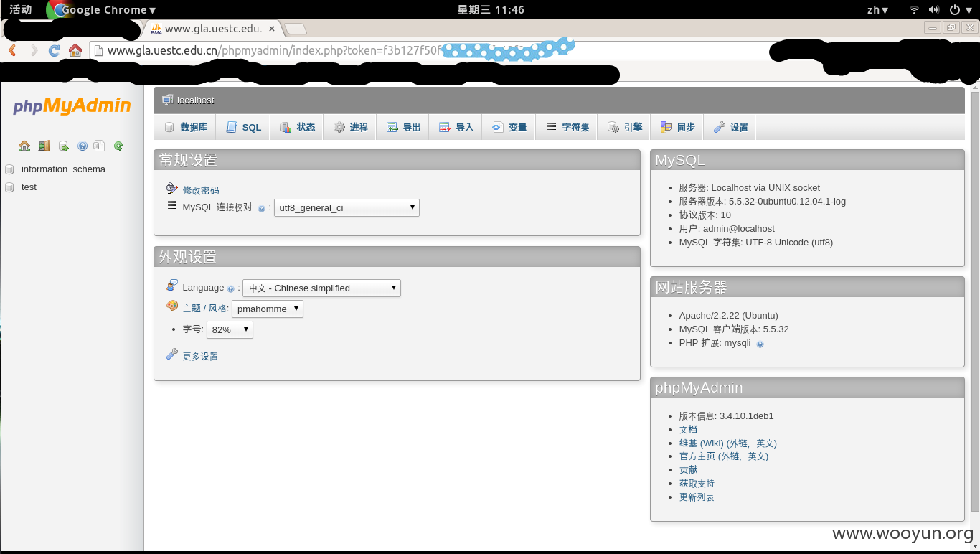Reload the navigation frame with green arrow icon

(118, 146)
